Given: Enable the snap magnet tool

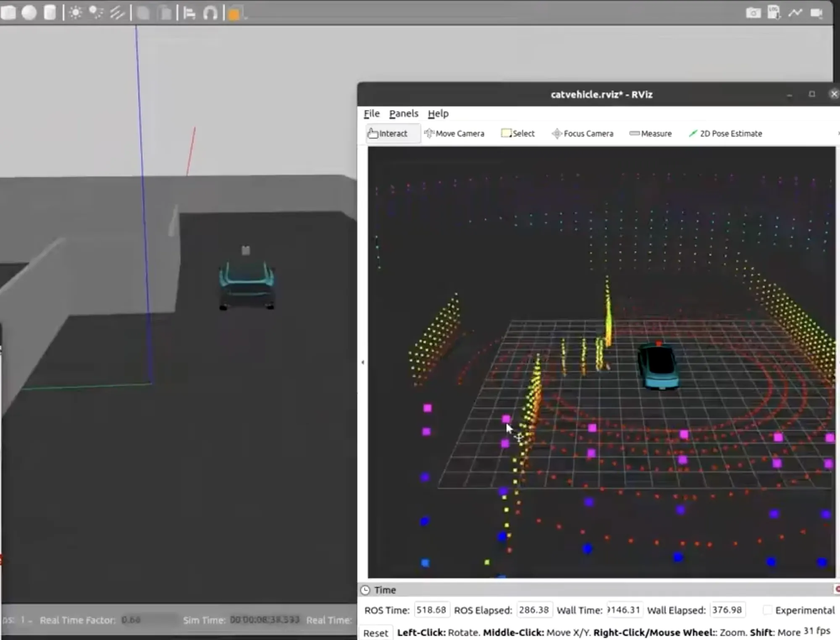Looking at the screenshot, I should click(210, 13).
